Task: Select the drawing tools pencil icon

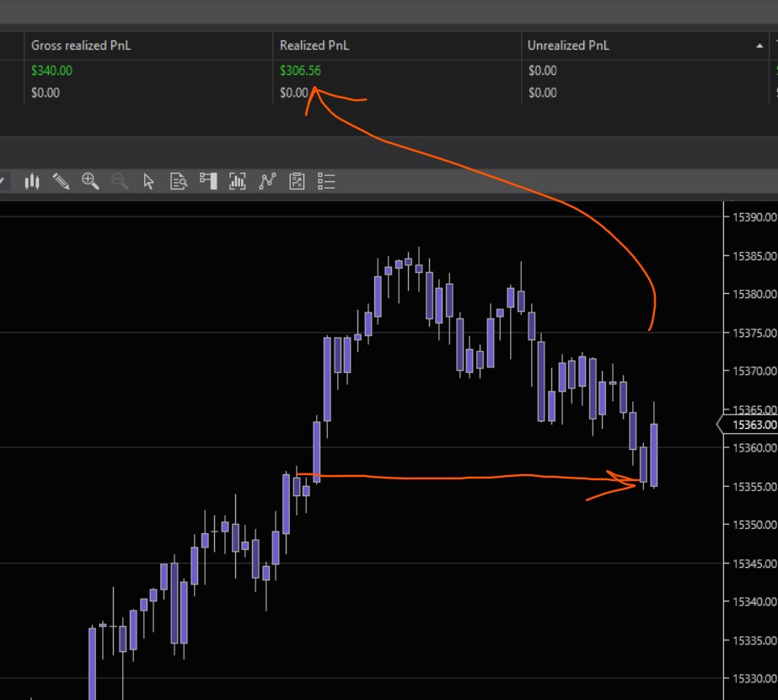Action: coord(61,180)
